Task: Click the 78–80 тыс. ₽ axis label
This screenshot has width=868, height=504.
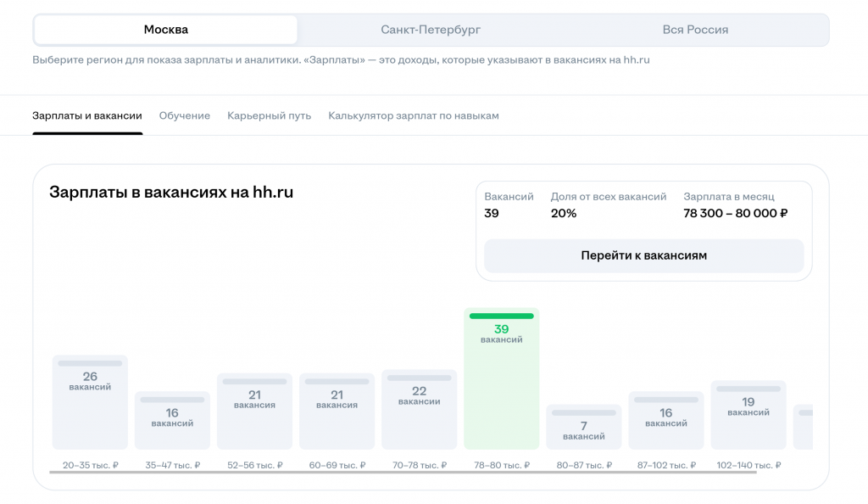Action: tap(501, 465)
